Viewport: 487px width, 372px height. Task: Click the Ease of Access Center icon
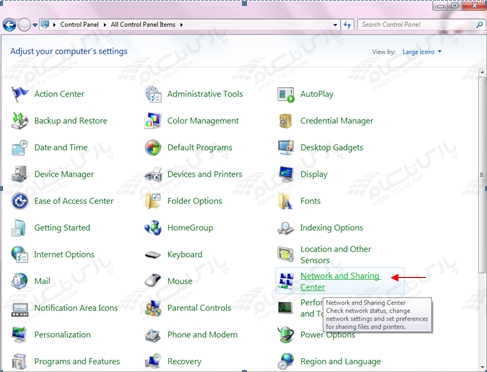[x=20, y=201]
